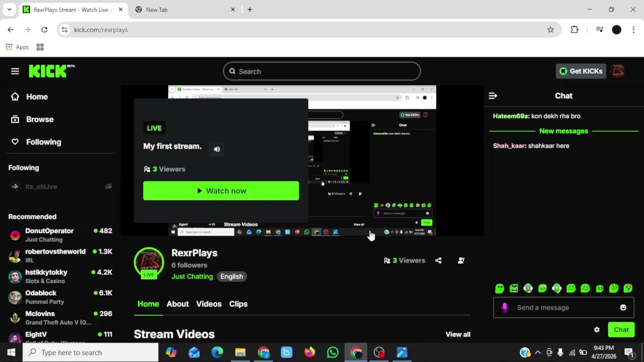Click the RexrPlays channel avatar
Viewport: 644px width, 362px height.
(x=149, y=263)
